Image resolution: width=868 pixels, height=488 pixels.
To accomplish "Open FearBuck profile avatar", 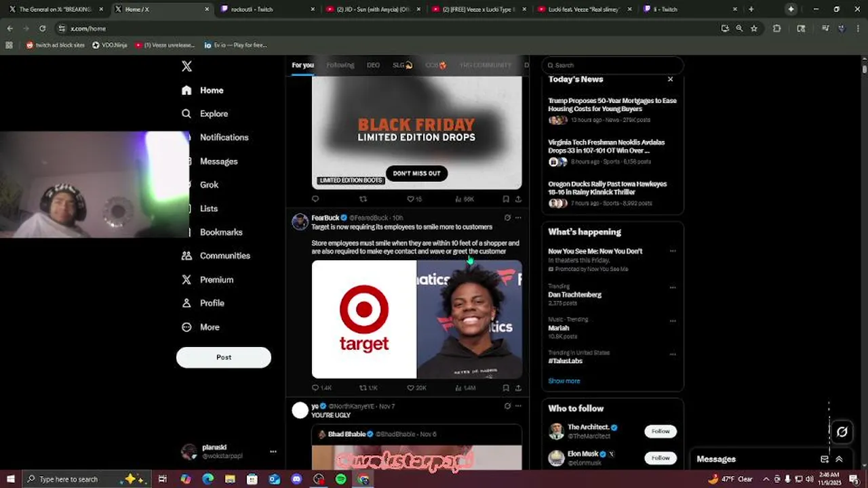I will 300,222.
